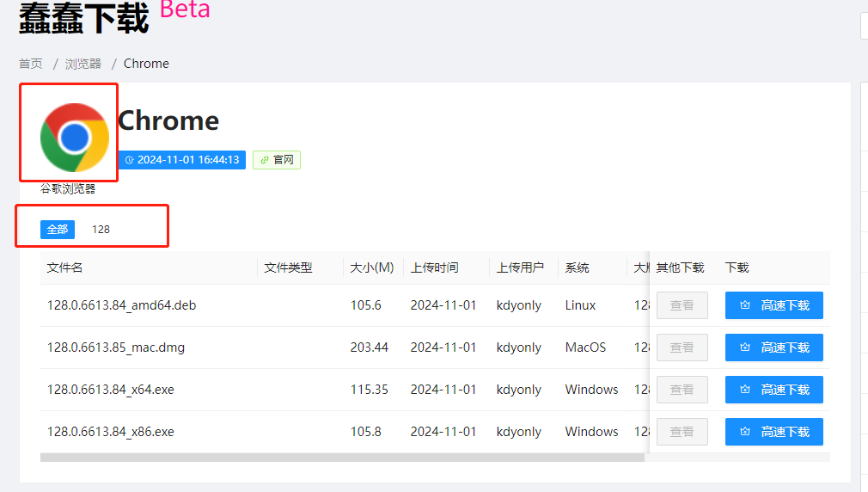The image size is (868, 492).
Task: Click file name 128.0.6613.84_x64.exe
Action: (x=110, y=390)
